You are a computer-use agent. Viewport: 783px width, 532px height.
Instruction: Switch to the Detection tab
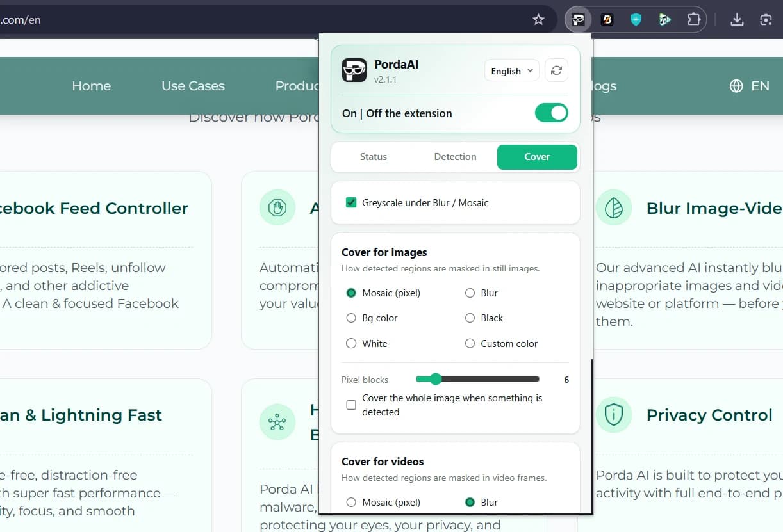[455, 157]
